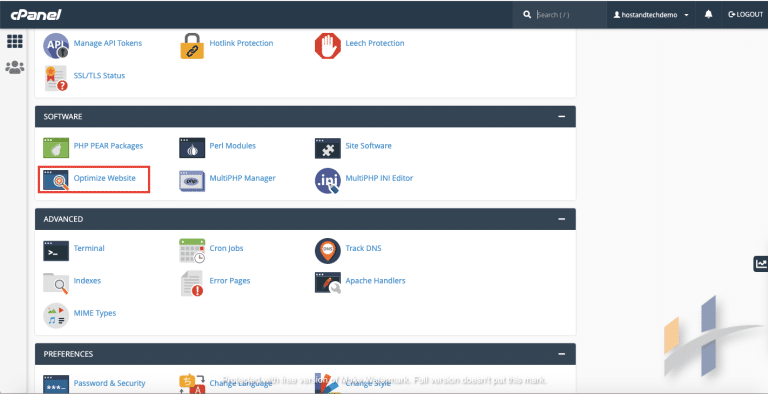The width and height of the screenshot is (768, 394).
Task: Open the MIME Types link
Action: pyautogui.click(x=95, y=313)
